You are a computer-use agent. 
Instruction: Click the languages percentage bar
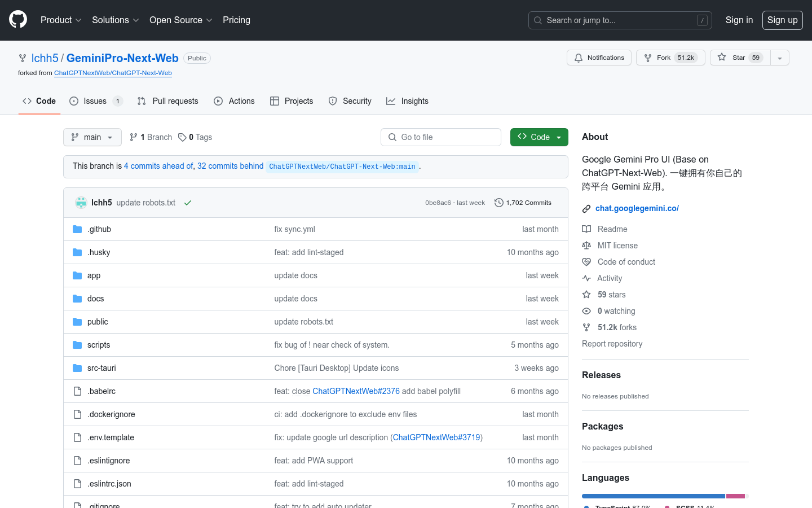coord(665,496)
